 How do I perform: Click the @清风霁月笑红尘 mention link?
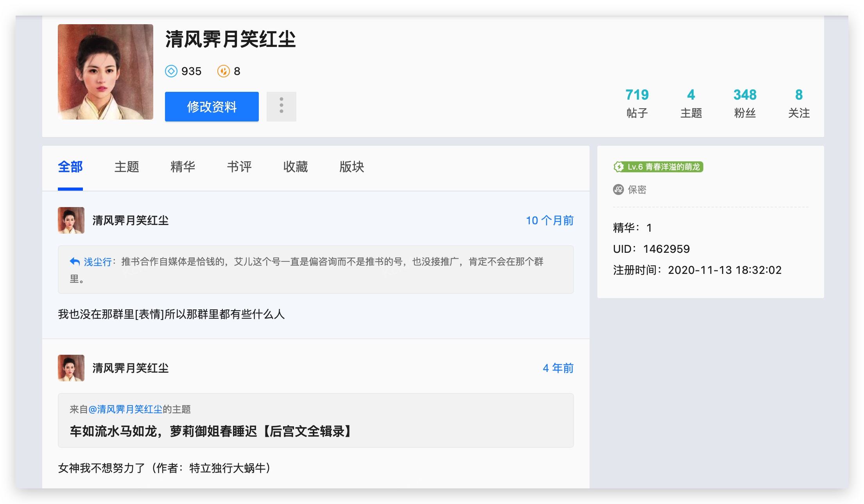coord(125,409)
